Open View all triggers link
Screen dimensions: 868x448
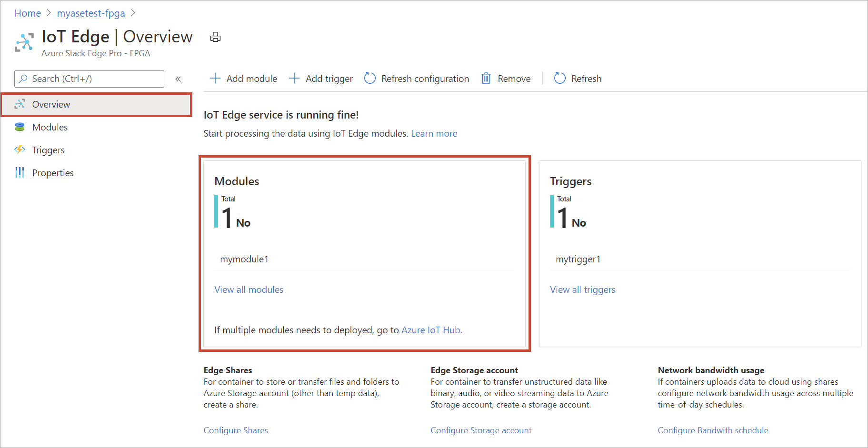pos(583,289)
